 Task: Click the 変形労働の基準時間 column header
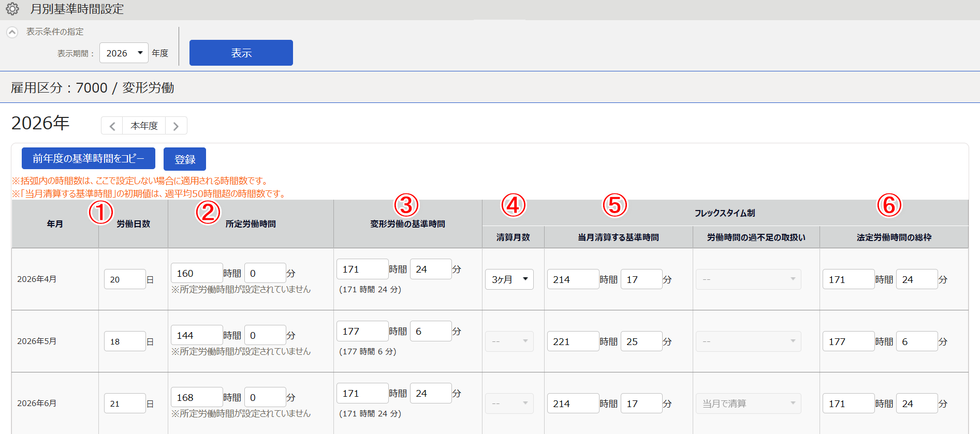coord(408,224)
